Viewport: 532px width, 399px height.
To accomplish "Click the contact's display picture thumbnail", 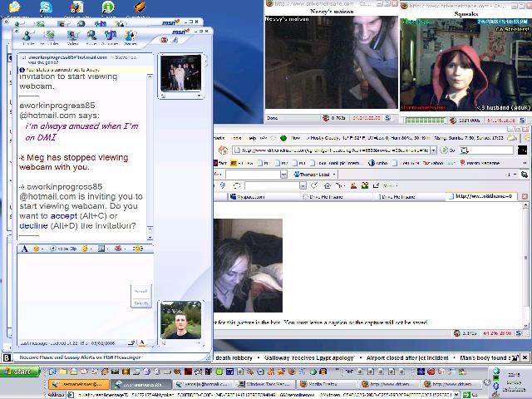I will 181,73.
